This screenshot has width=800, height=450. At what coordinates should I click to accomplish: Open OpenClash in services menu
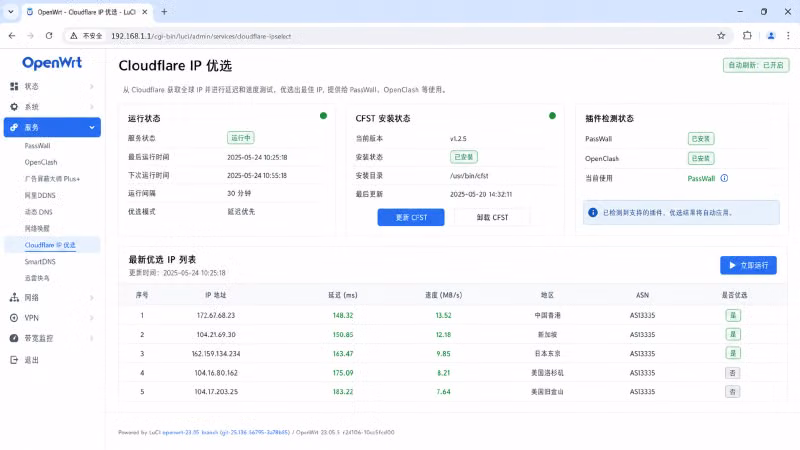pos(41,162)
